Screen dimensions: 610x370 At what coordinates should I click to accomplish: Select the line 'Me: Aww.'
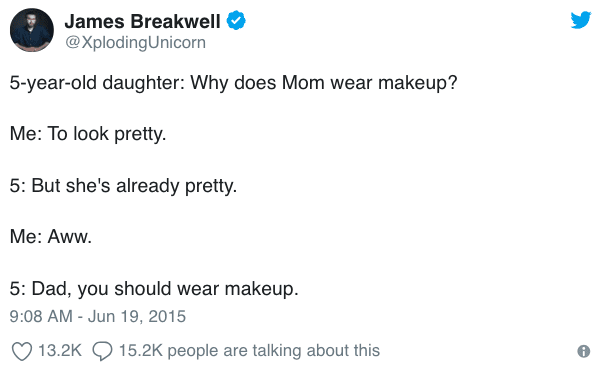51,237
